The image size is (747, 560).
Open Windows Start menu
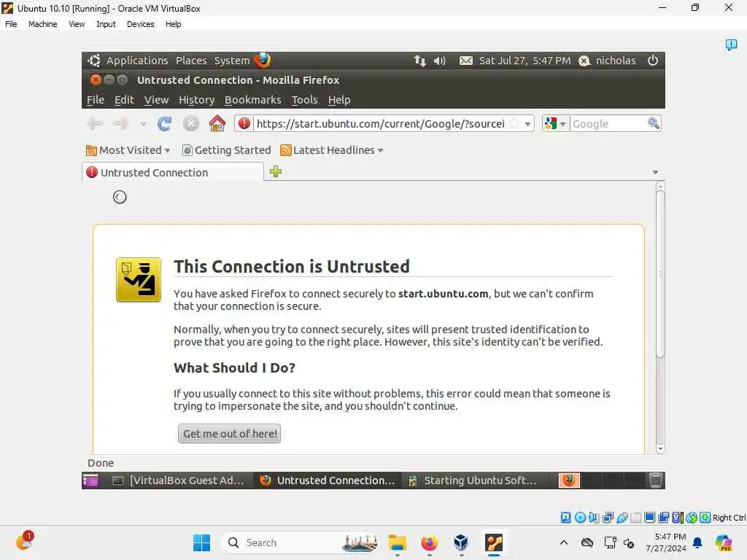pos(201,542)
